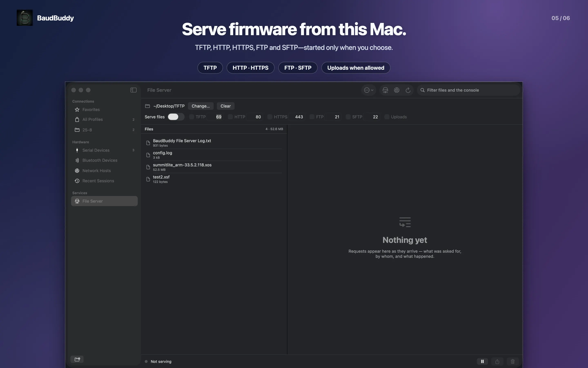Click the Recent Sessions clock icon
588x368 pixels.
[x=77, y=181]
